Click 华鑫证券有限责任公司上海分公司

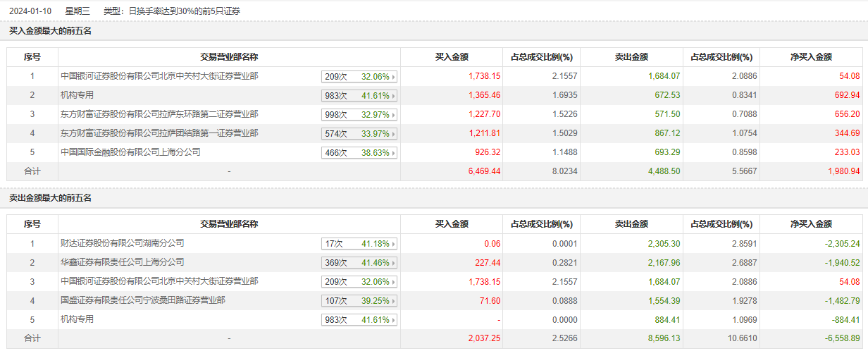tap(122, 262)
